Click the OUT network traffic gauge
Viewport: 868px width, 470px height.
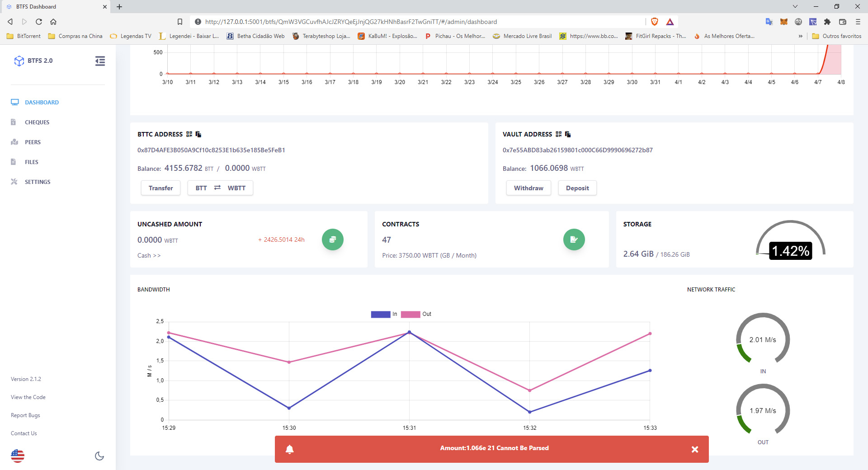tap(763, 410)
